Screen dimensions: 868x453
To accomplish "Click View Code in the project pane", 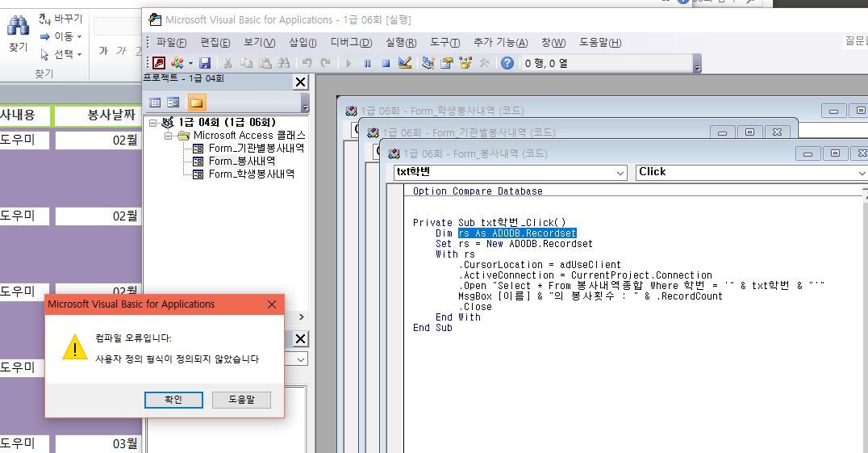I will [x=156, y=103].
